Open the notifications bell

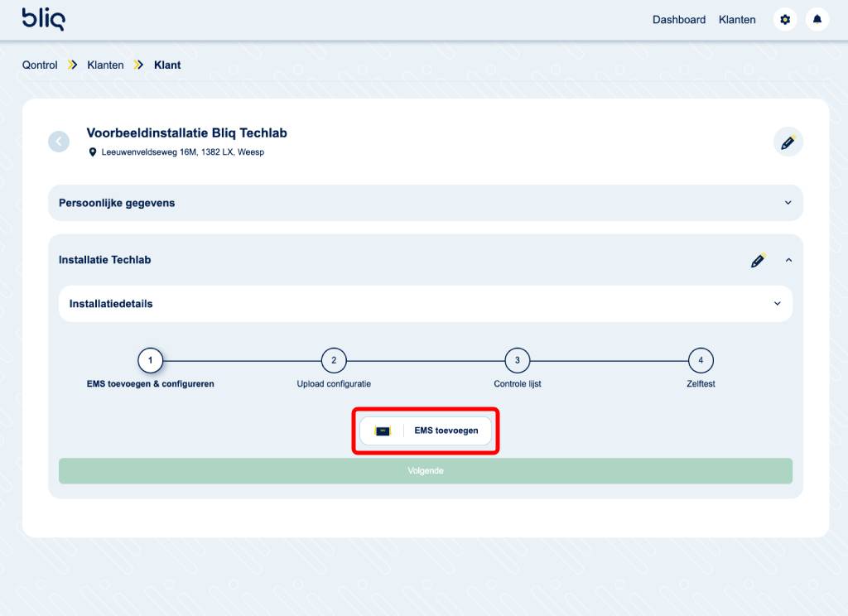click(x=817, y=20)
